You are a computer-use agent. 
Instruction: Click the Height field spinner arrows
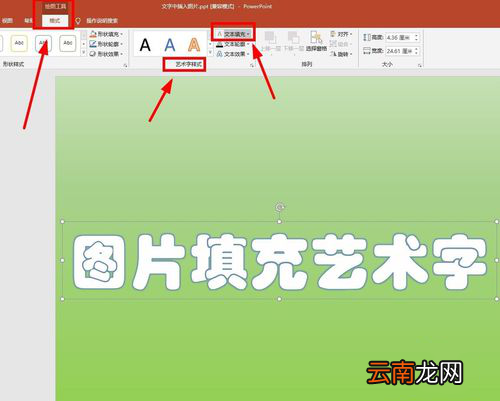click(x=416, y=38)
